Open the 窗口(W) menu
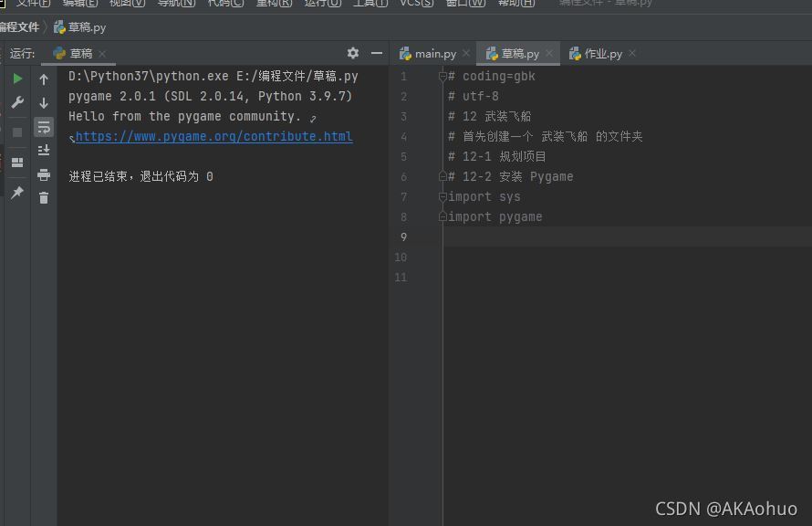This screenshot has height=526, width=812. (x=465, y=3)
